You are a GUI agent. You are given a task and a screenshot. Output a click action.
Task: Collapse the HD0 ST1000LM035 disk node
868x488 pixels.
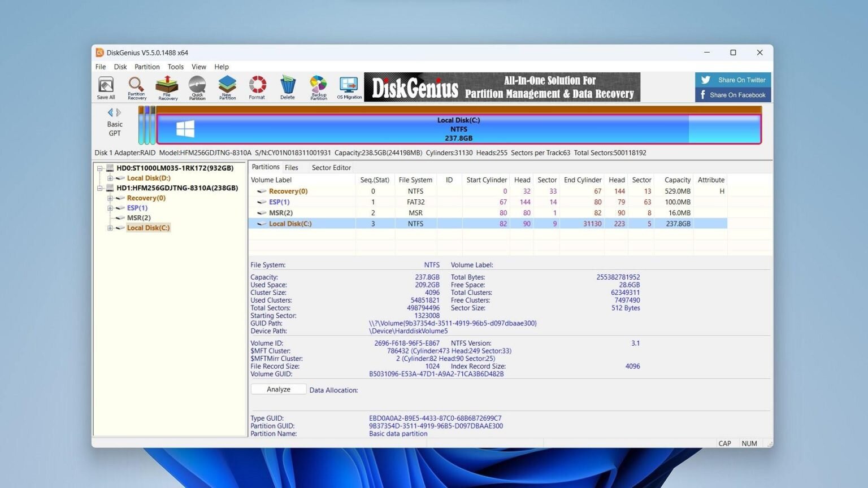click(x=100, y=168)
